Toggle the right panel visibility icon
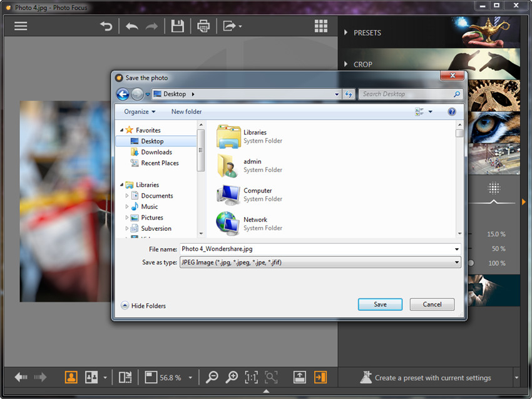This screenshot has width=532, height=399. click(x=320, y=377)
